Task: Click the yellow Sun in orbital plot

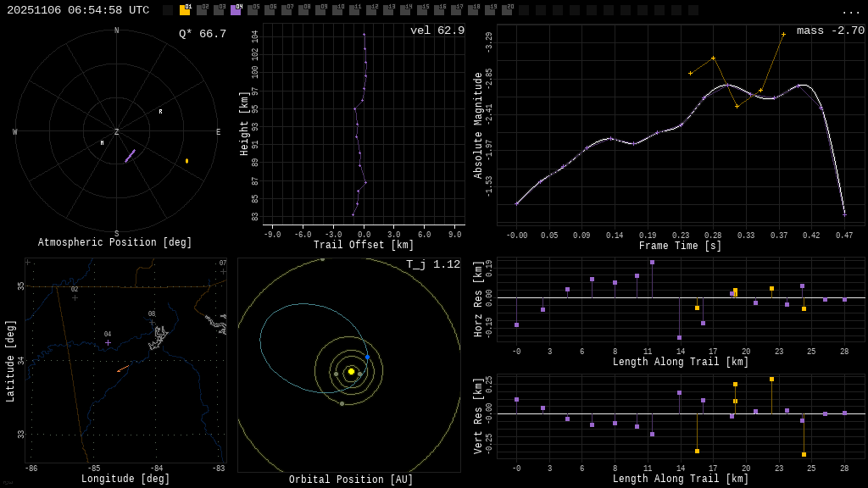Action: pyautogui.click(x=351, y=372)
